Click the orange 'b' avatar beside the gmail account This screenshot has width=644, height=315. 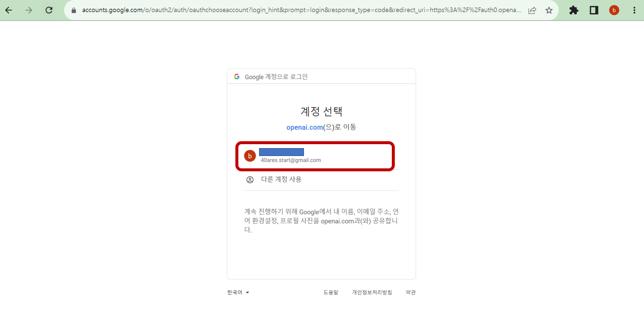coord(250,156)
